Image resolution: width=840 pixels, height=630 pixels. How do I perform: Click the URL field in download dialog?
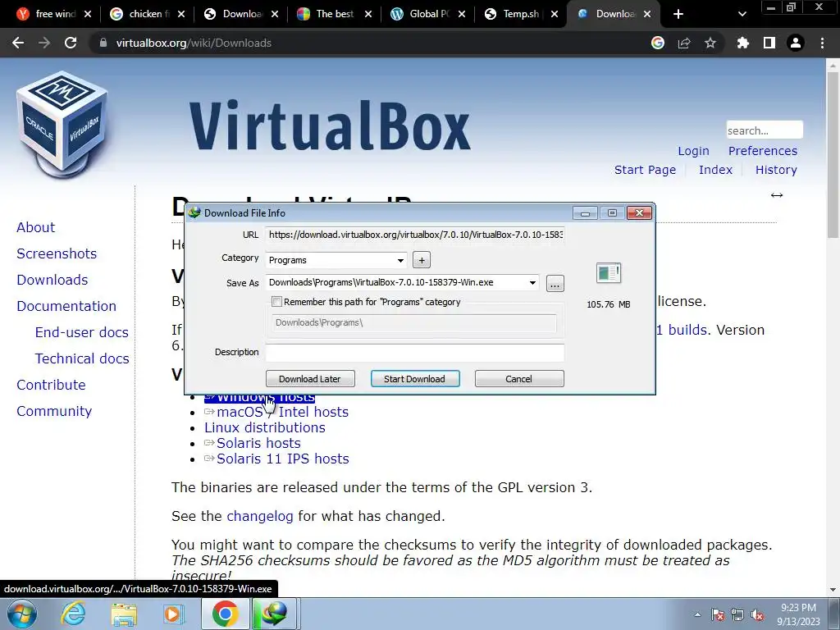pyautogui.click(x=414, y=235)
